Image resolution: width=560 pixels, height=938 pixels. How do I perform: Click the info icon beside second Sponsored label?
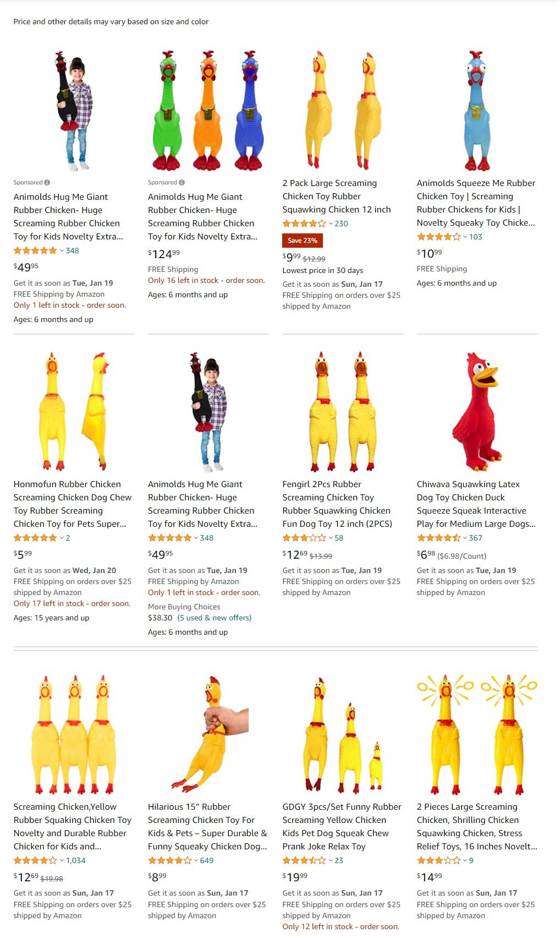pyautogui.click(x=182, y=182)
